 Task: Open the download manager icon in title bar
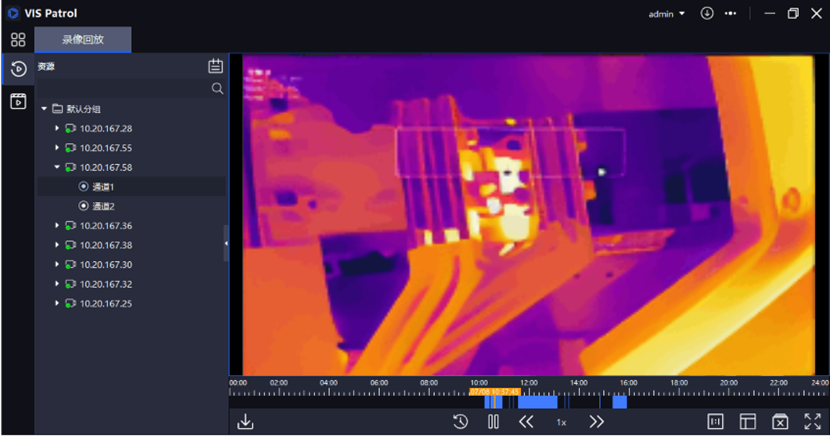pos(707,13)
